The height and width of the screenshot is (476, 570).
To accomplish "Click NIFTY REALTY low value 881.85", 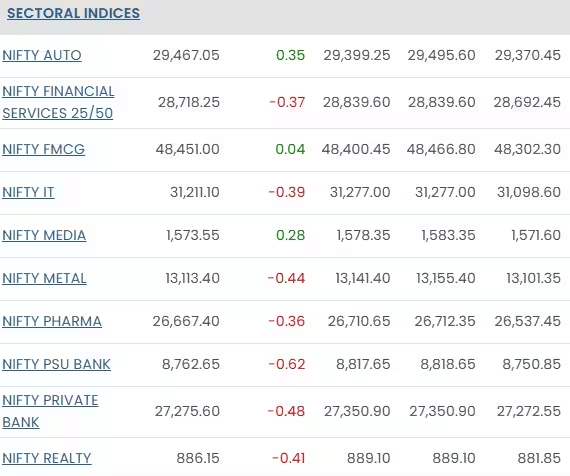I will (x=539, y=458).
